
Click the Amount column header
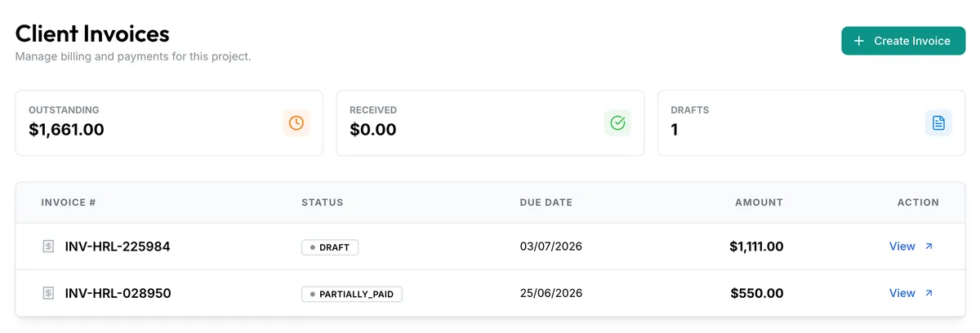click(x=759, y=202)
